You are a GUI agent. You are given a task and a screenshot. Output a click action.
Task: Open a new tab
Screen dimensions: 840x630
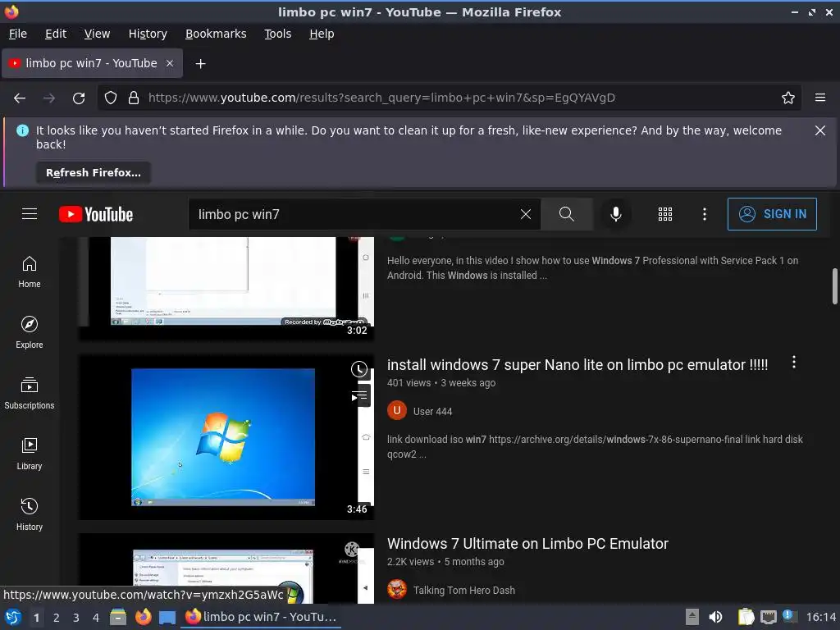tap(200, 64)
